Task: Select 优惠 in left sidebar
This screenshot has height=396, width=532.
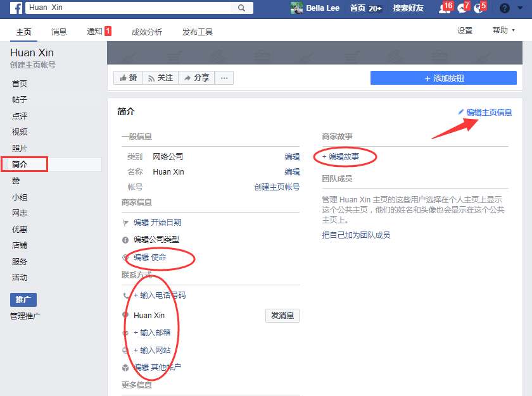Action: pos(20,230)
